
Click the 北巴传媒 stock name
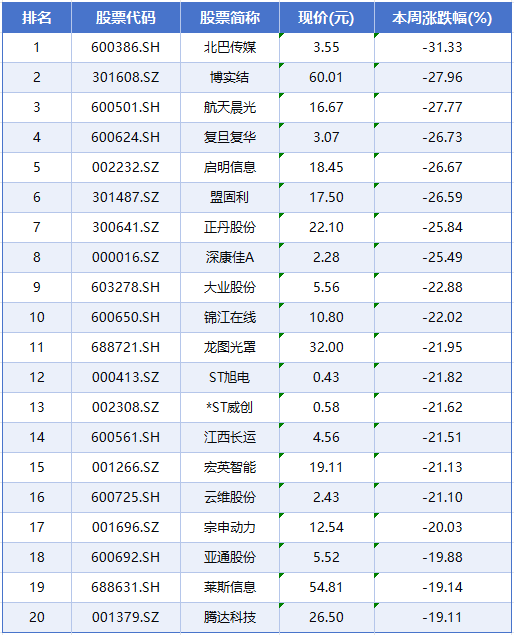click(x=230, y=47)
